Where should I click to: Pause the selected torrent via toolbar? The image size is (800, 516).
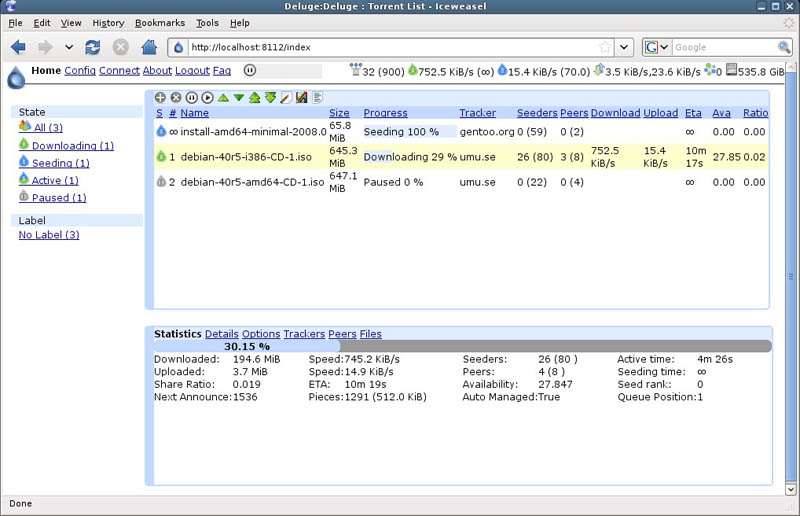tap(192, 97)
